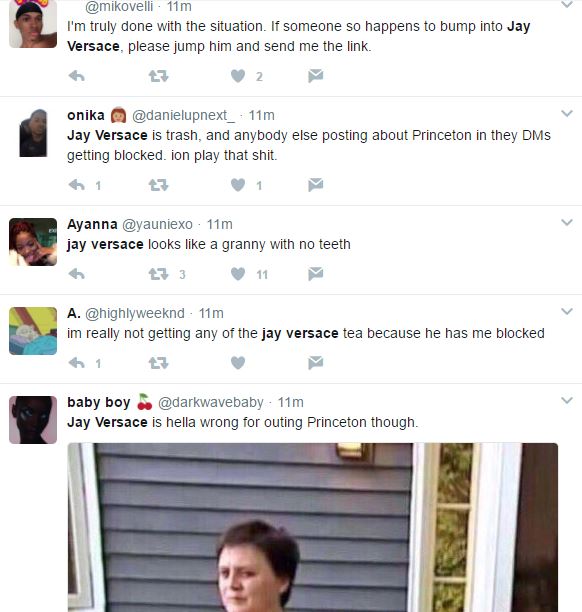The image size is (582, 612).
Task: Visit @darkwavebaby's profile handle
Action: [211, 402]
